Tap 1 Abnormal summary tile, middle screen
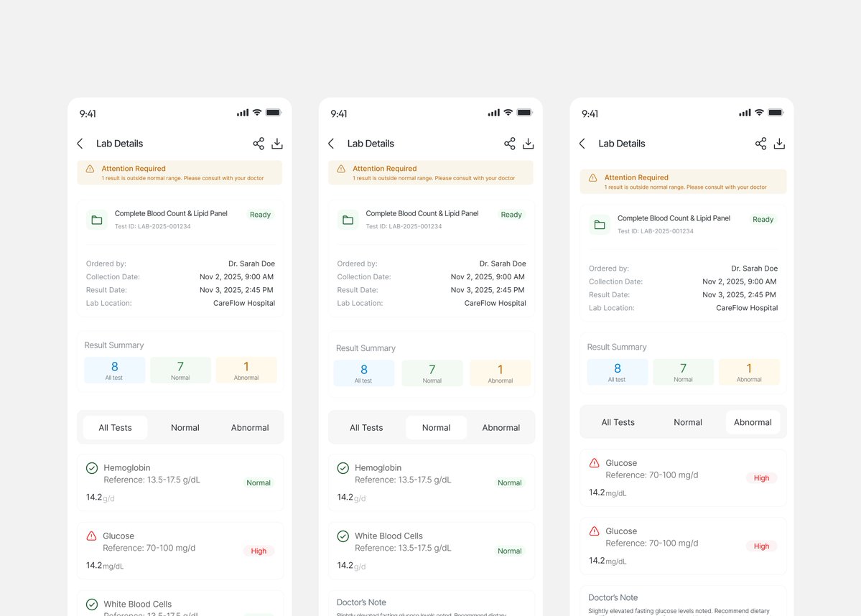The image size is (861, 616). pos(501,373)
